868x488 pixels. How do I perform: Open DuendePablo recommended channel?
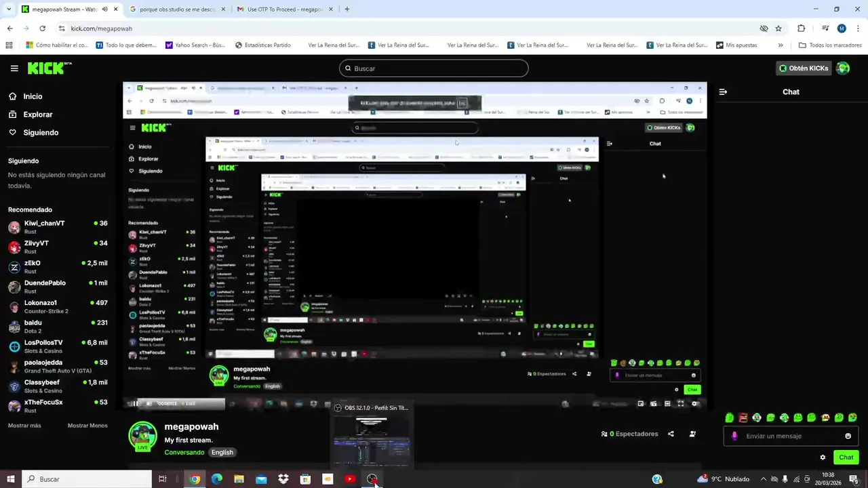tap(58, 287)
